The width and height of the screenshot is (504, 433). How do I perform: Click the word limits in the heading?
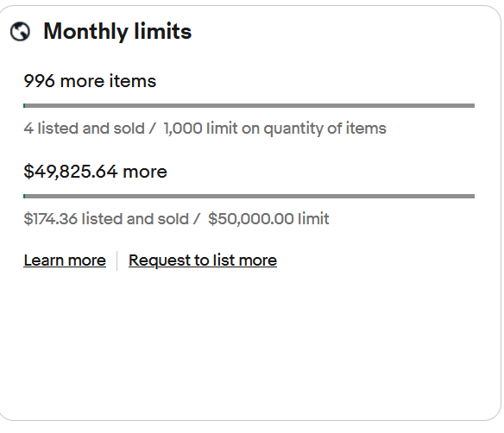(162, 31)
